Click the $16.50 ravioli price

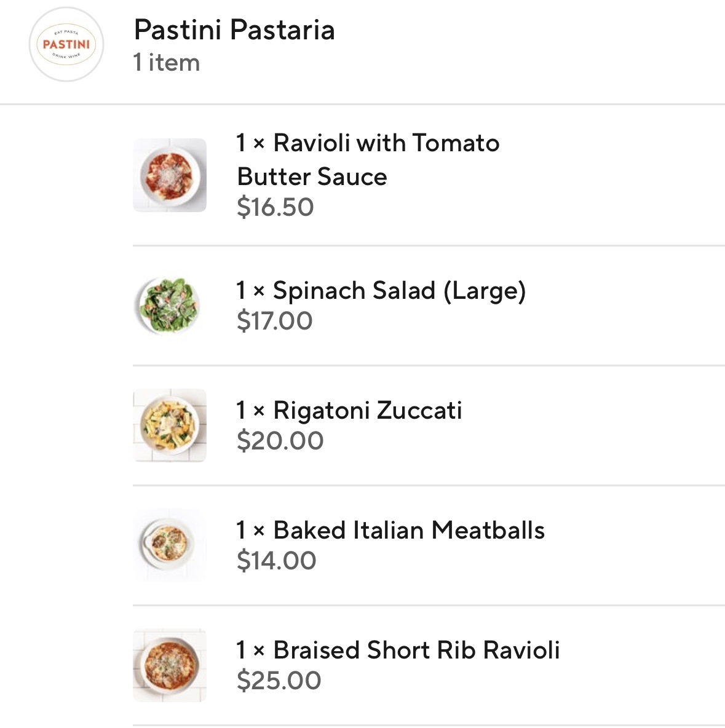pos(275,207)
